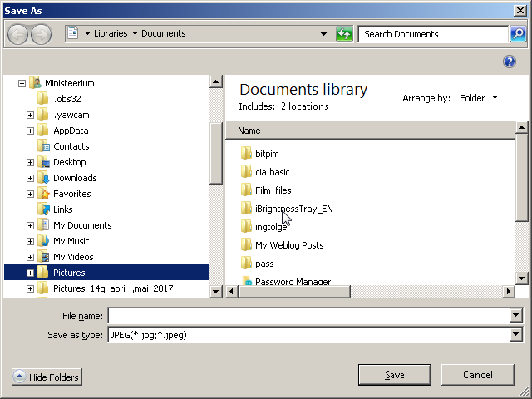This screenshot has height=399, width=532.
Task: Click the My Documents folder icon
Action: click(x=43, y=225)
